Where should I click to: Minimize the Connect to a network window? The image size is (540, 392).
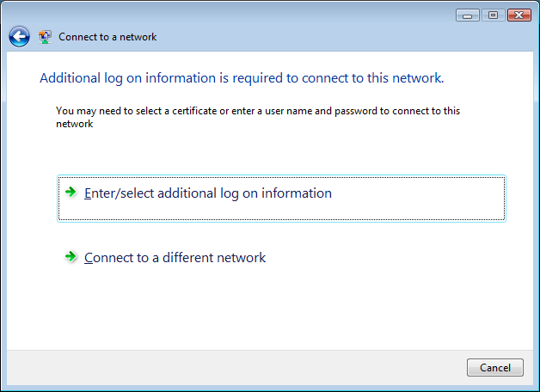pyautogui.click(x=469, y=15)
